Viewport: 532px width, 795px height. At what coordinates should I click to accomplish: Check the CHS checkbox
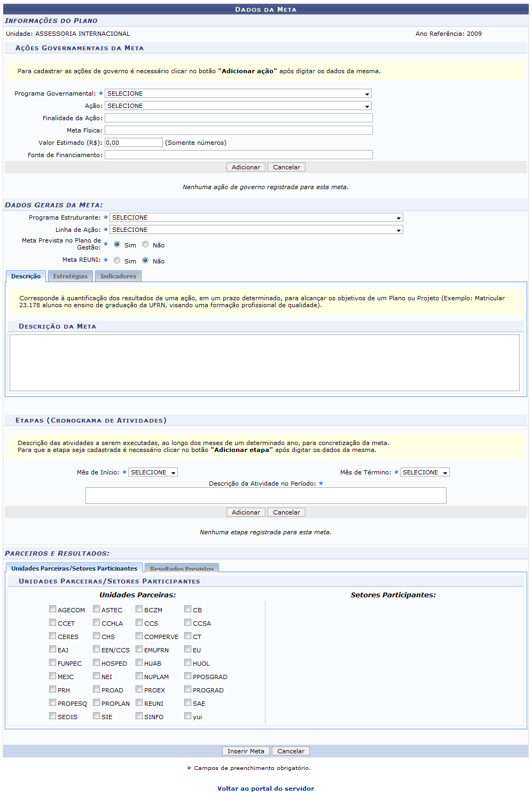pos(96,635)
